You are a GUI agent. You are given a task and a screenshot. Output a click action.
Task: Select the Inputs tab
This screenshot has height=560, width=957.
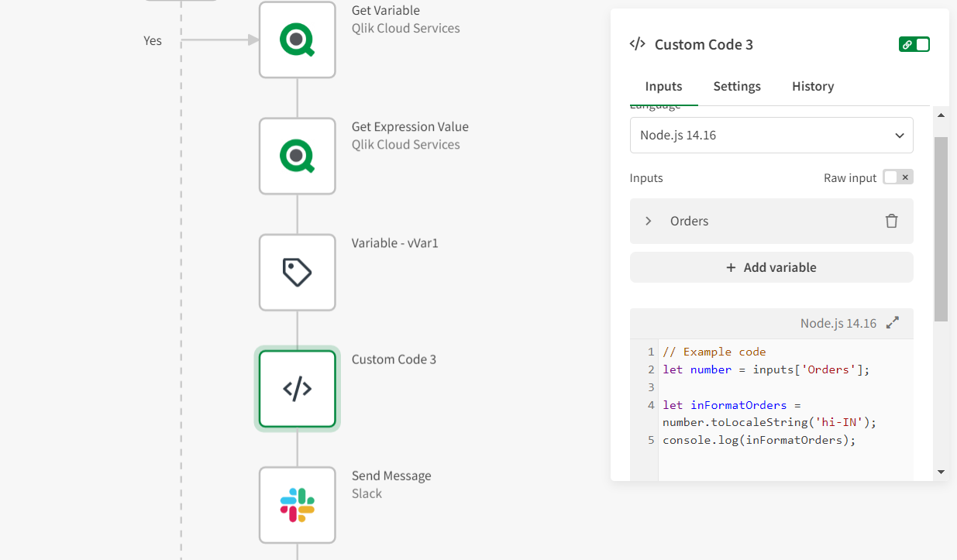click(663, 86)
